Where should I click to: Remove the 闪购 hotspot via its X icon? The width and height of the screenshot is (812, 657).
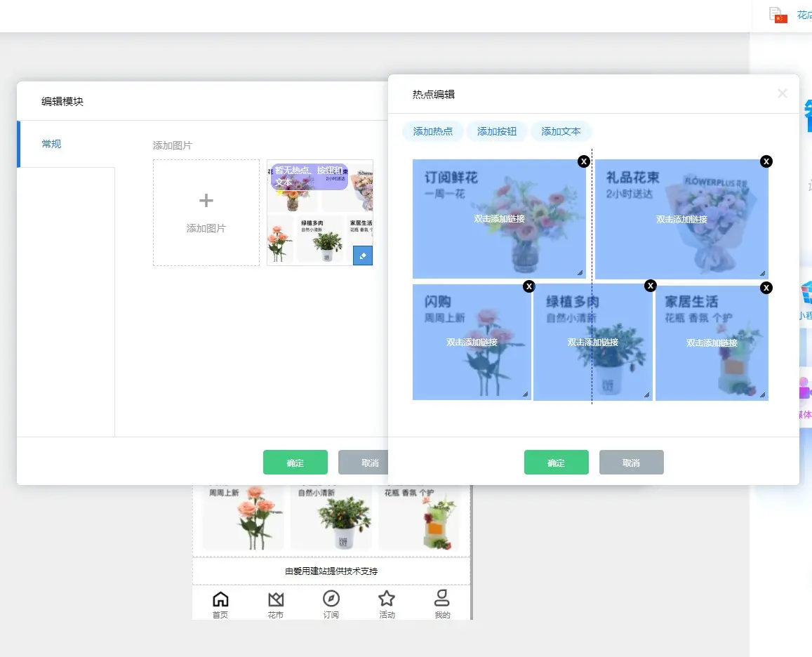pyautogui.click(x=529, y=286)
